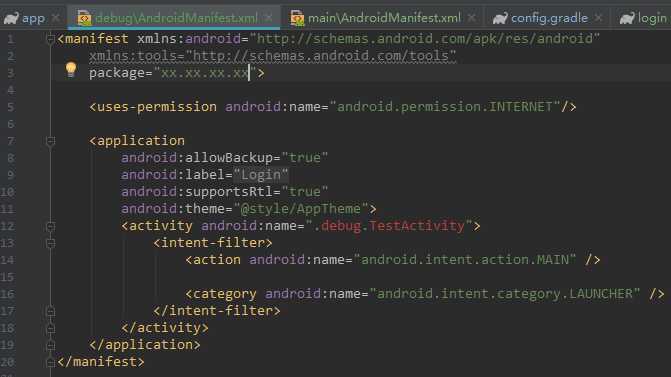Click the package value "xx.xx.xx.xx"
Viewport: 671px width, 377px height.
coord(205,73)
